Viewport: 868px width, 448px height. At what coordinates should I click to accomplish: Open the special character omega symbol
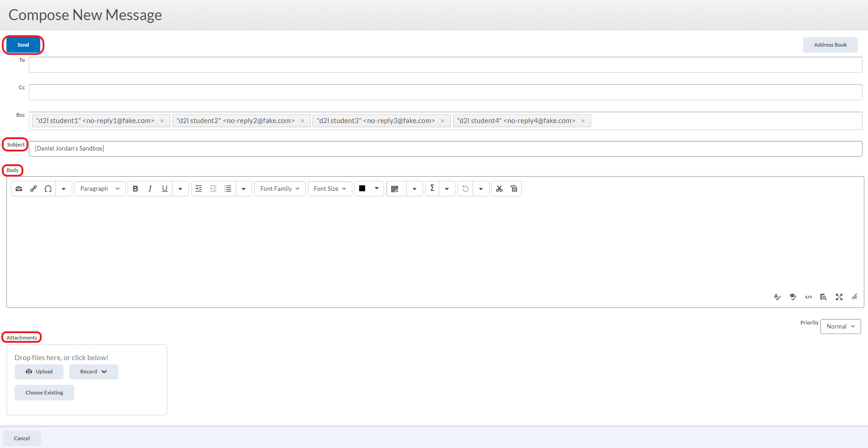[x=48, y=189]
